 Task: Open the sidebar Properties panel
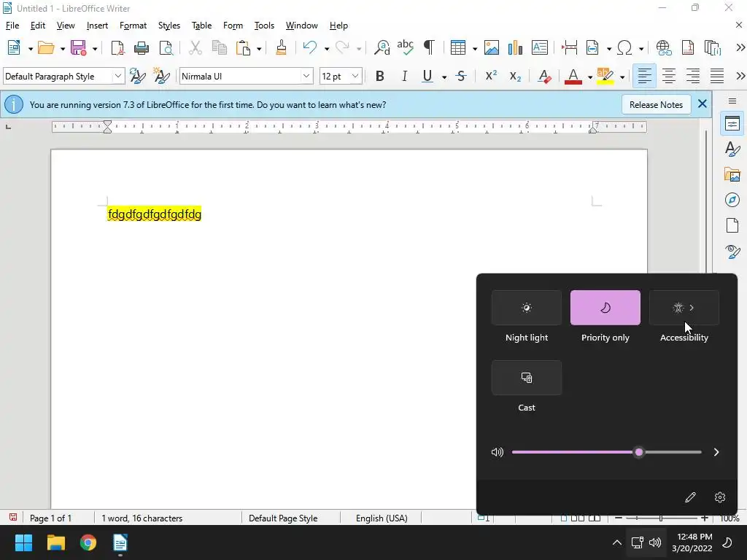coord(732,124)
